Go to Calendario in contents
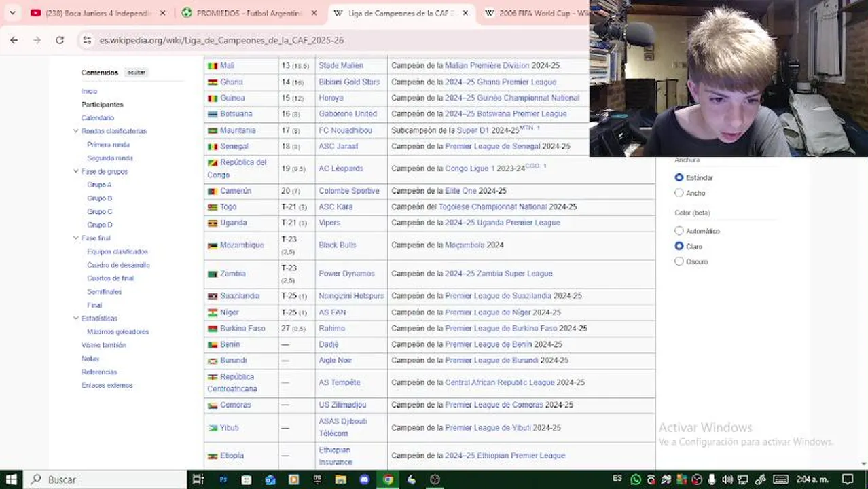The height and width of the screenshot is (489, 868). [98, 118]
